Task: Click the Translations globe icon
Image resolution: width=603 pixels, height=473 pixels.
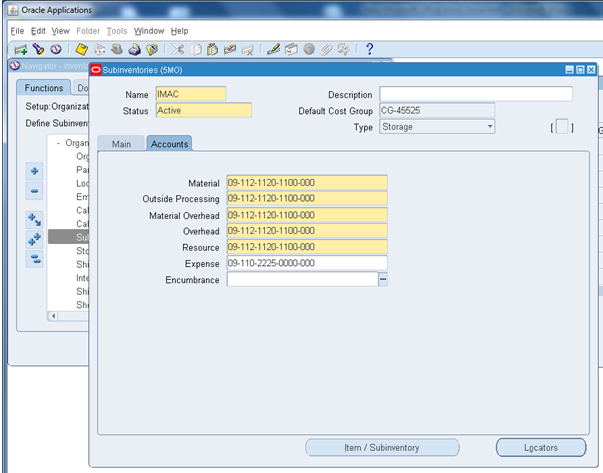Action: (x=309, y=49)
